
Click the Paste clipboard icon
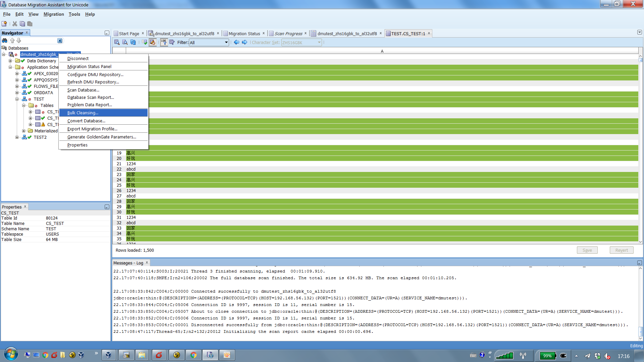(30, 24)
